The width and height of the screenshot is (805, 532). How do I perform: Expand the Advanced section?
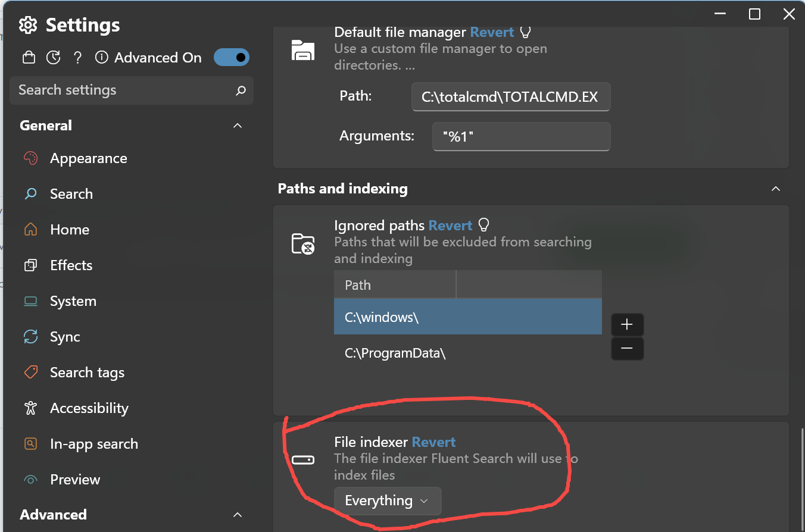coord(237,515)
